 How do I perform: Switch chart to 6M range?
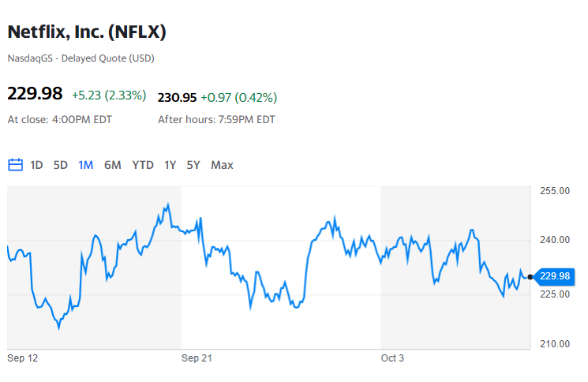(x=113, y=165)
